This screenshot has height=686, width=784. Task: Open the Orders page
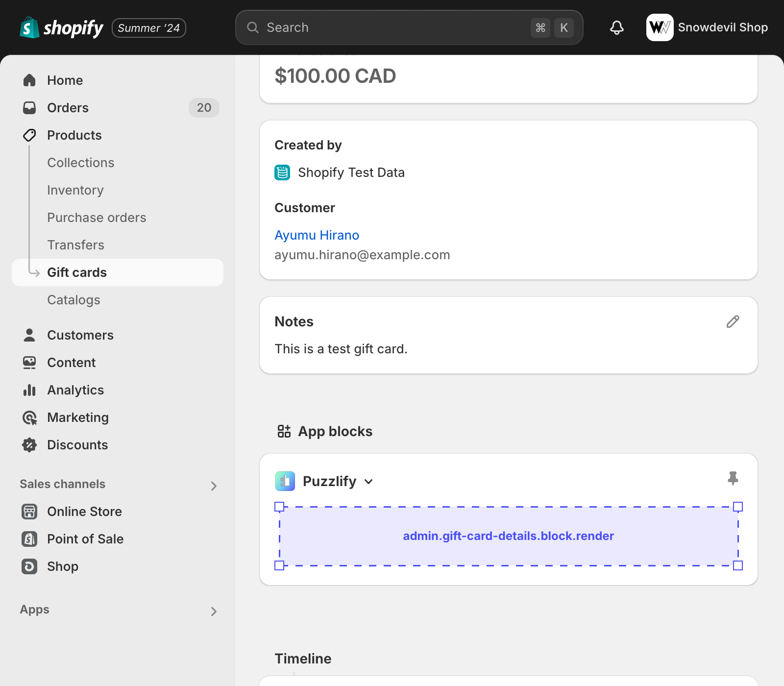(68, 108)
